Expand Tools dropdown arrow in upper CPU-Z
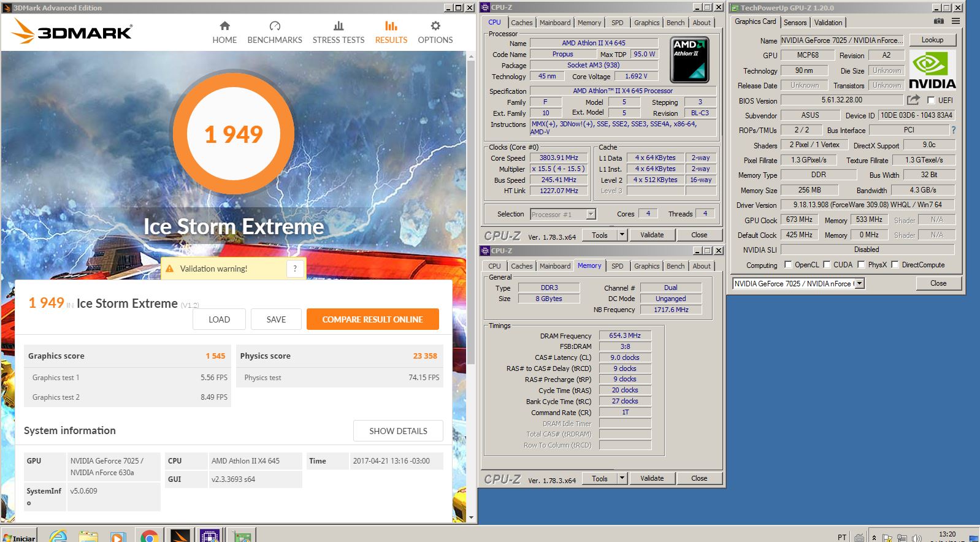 622,235
